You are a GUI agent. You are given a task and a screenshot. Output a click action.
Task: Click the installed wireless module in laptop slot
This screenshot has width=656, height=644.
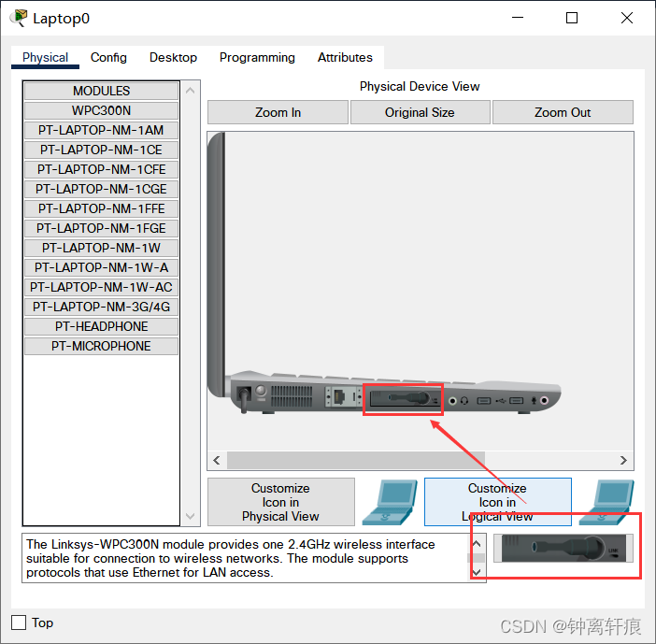pyautogui.click(x=405, y=398)
